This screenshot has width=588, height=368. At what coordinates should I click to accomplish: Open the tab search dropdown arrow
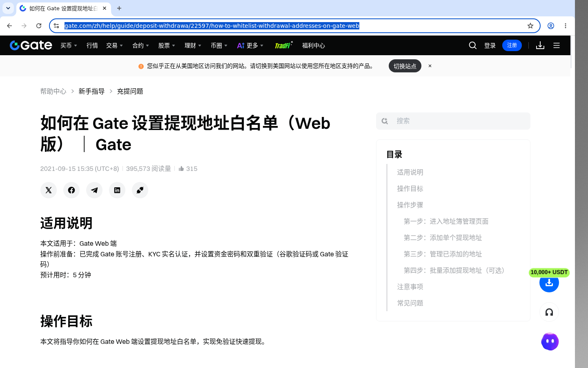pos(8,8)
